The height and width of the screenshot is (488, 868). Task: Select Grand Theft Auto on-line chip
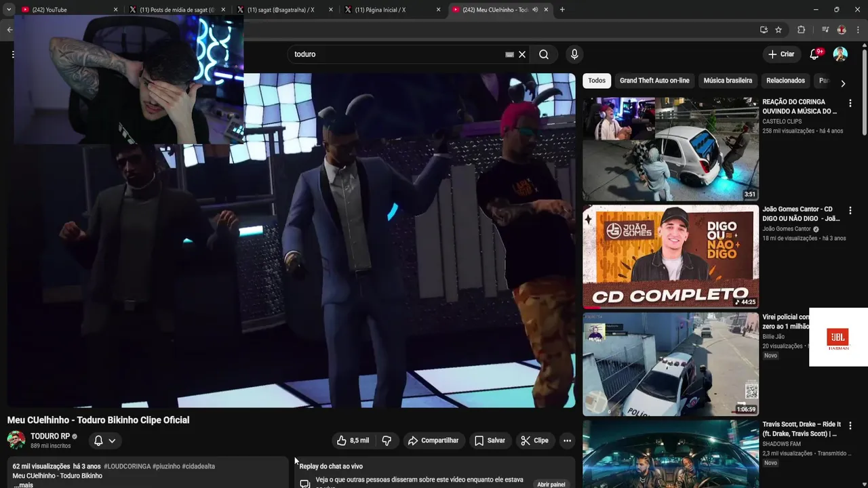tap(654, 81)
